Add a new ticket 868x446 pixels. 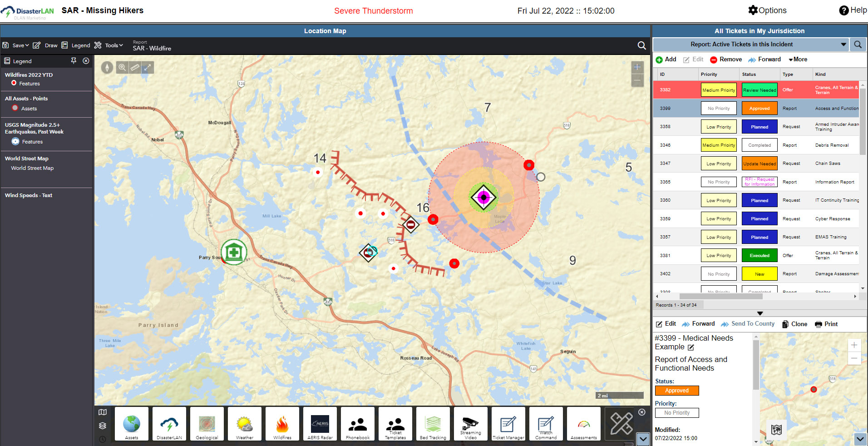pos(666,59)
